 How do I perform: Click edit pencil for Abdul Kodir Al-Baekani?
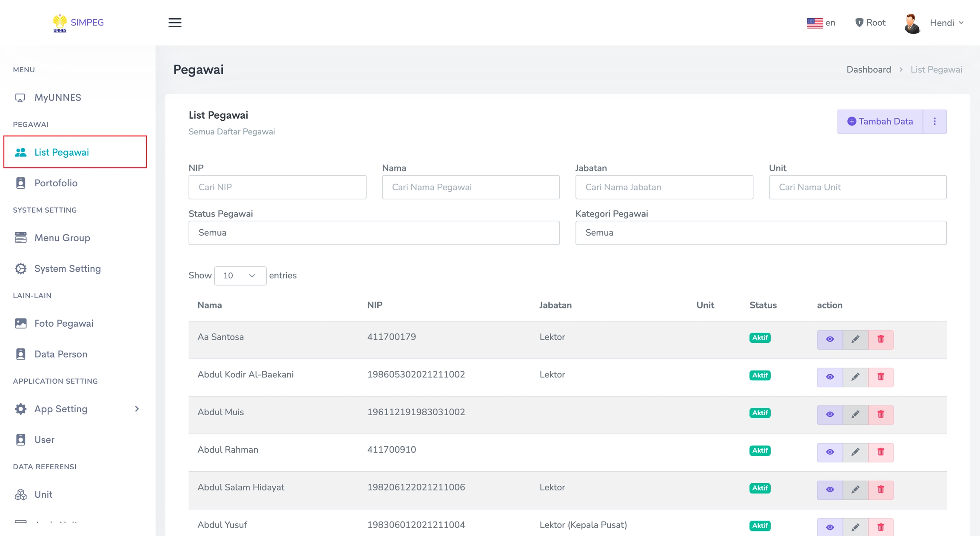[855, 377]
